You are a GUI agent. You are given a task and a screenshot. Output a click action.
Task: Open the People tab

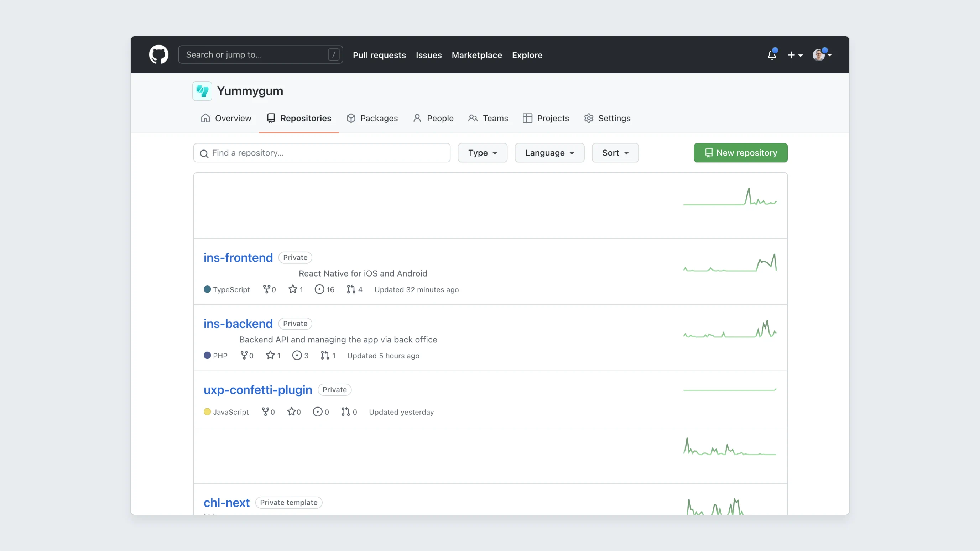433,118
